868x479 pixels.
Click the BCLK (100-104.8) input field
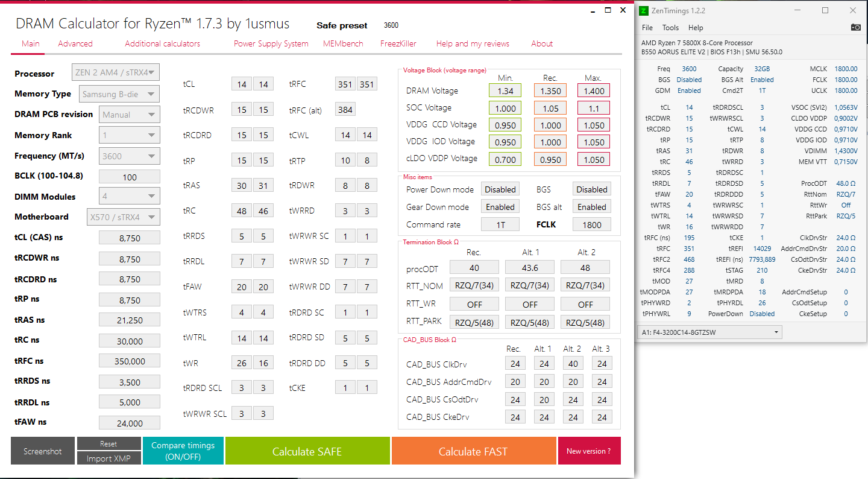[130, 177]
